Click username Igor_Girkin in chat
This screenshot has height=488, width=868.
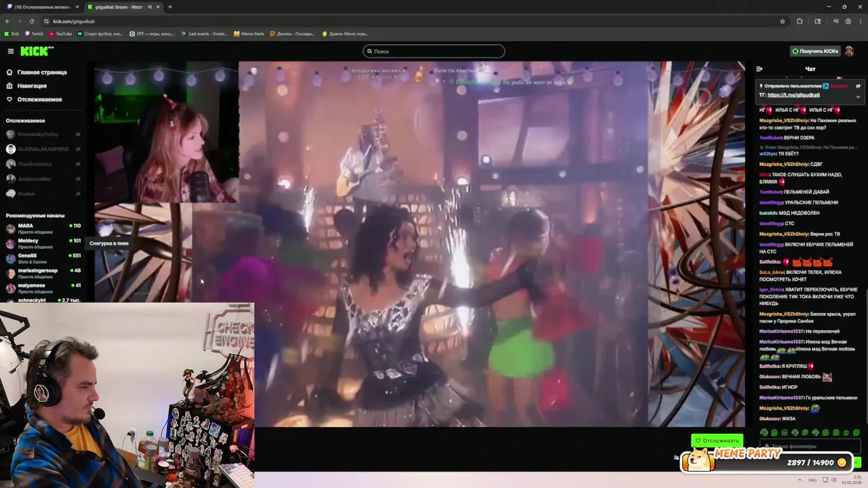(771, 289)
